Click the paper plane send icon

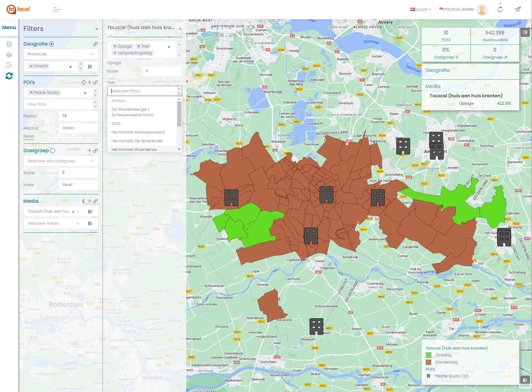[518, 9]
